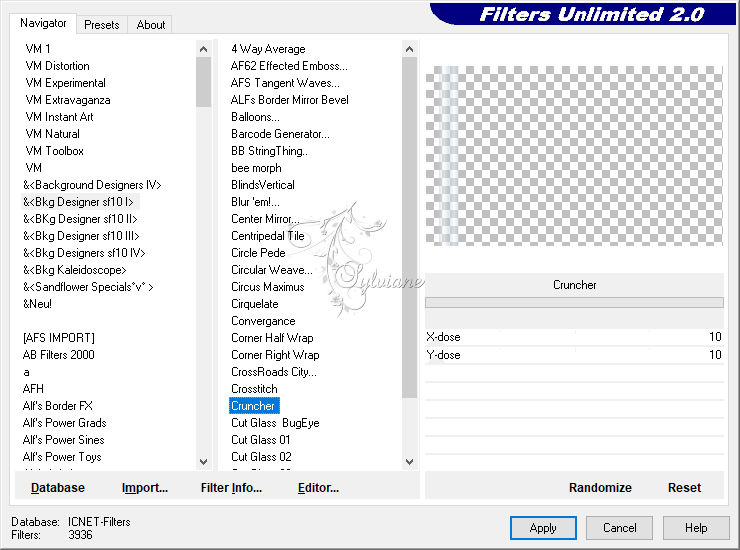The height and width of the screenshot is (550, 740).
Task: Click the Reset button
Action: pos(684,488)
